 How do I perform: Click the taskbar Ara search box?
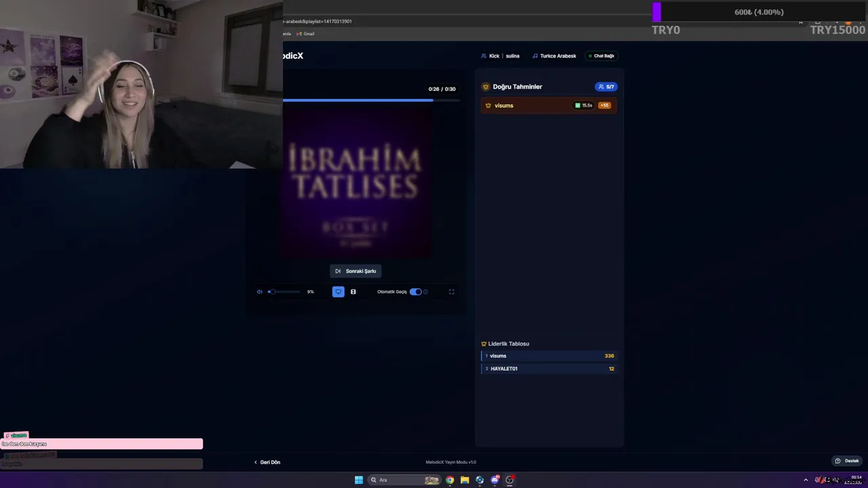point(404,480)
